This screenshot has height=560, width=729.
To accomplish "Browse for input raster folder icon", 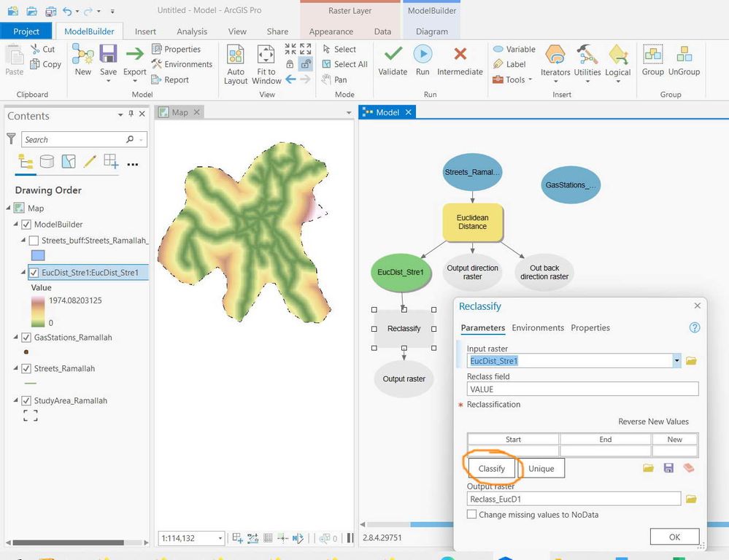I will pyautogui.click(x=691, y=361).
